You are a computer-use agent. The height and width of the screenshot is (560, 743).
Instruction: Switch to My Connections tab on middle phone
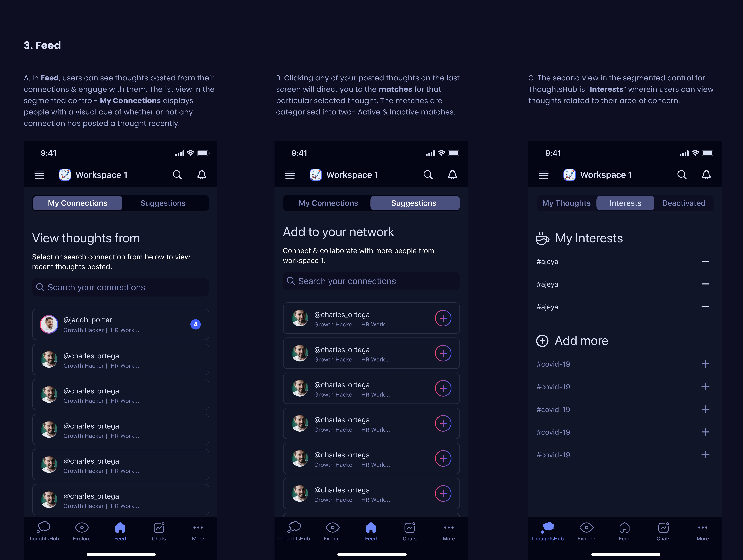pyautogui.click(x=328, y=203)
